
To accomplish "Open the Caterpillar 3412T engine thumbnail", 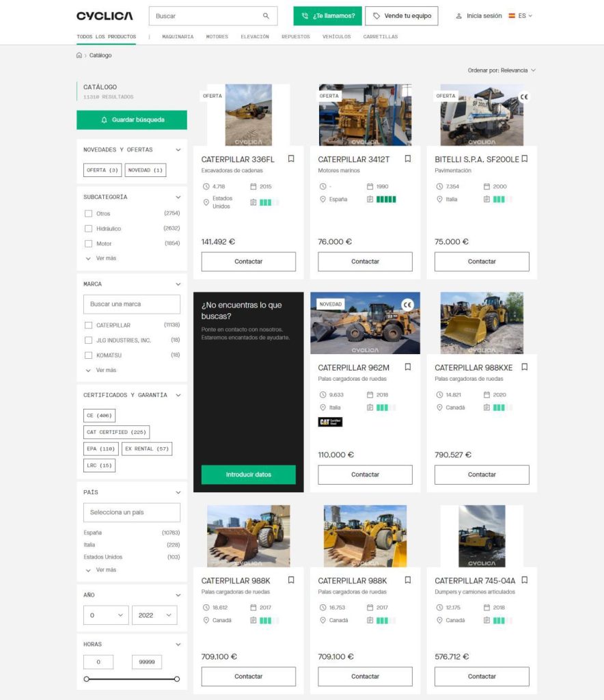I will pos(366,115).
